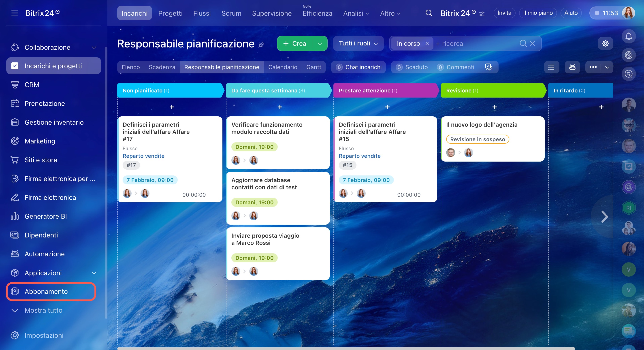Open the hamburger menu icon
644x350 pixels.
coord(15,13)
